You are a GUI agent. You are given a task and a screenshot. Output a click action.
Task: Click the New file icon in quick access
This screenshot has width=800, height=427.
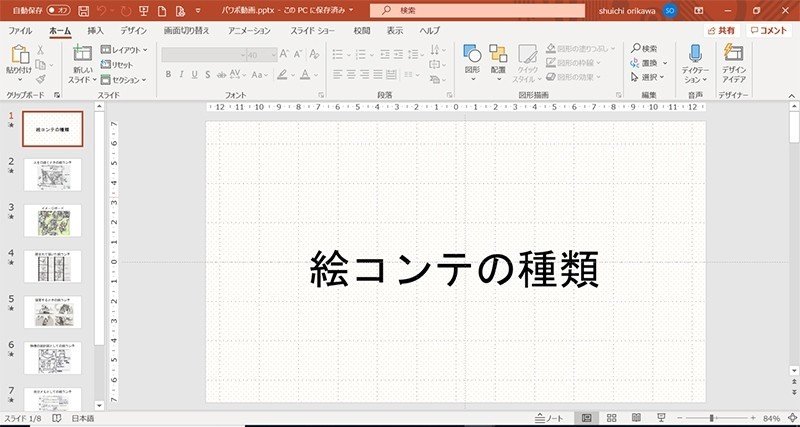tap(162, 11)
